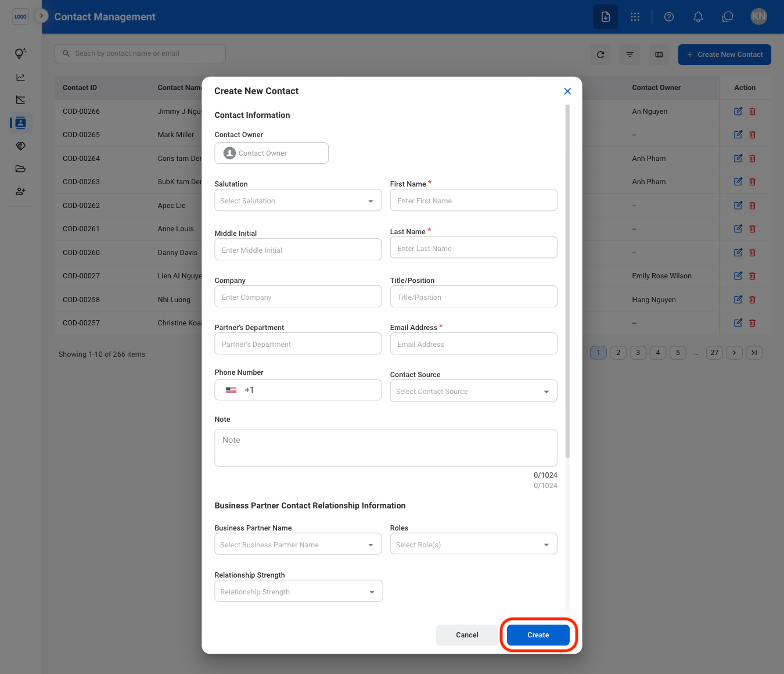
Task: Select the contacts sidebar icon
Action: pos(20,123)
